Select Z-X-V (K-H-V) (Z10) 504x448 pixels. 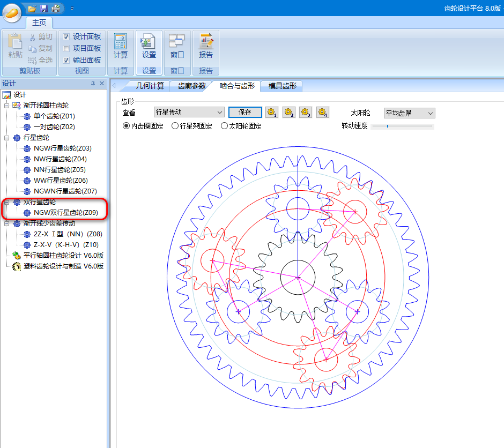[66, 245]
